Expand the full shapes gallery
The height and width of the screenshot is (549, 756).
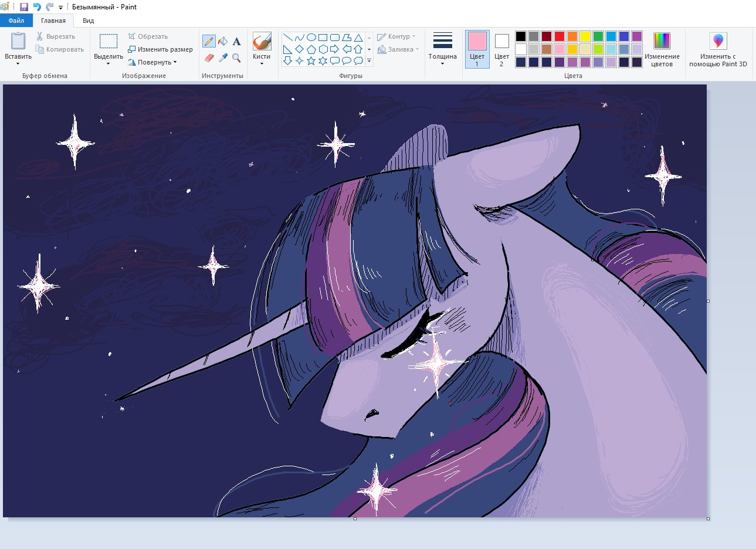tap(369, 60)
